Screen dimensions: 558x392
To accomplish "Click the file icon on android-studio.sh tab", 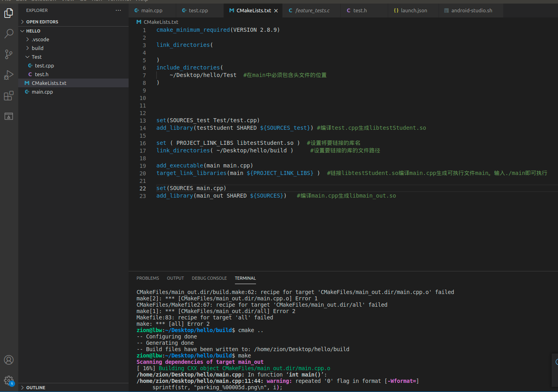I will click(x=446, y=11).
